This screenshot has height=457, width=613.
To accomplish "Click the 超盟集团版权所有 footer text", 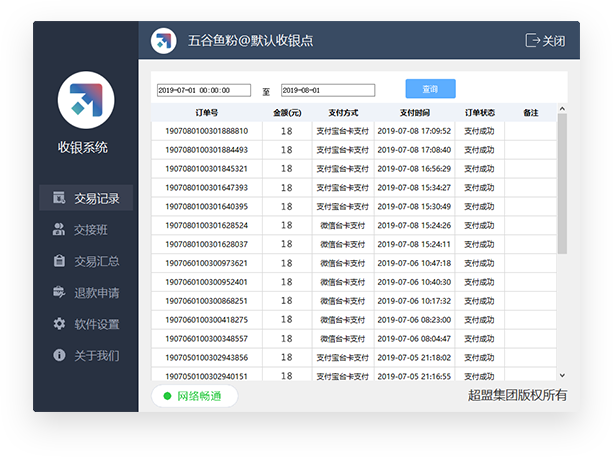I will pyautogui.click(x=517, y=395).
